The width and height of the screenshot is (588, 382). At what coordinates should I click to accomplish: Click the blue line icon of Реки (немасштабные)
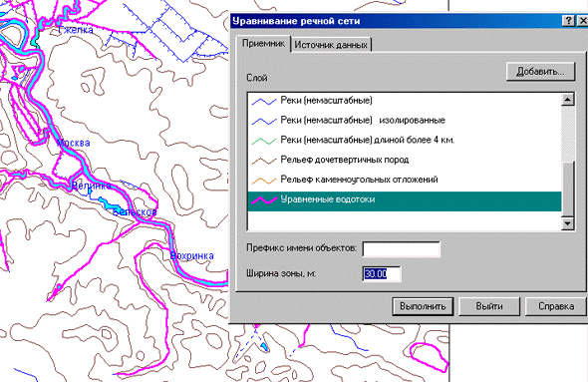point(264,102)
